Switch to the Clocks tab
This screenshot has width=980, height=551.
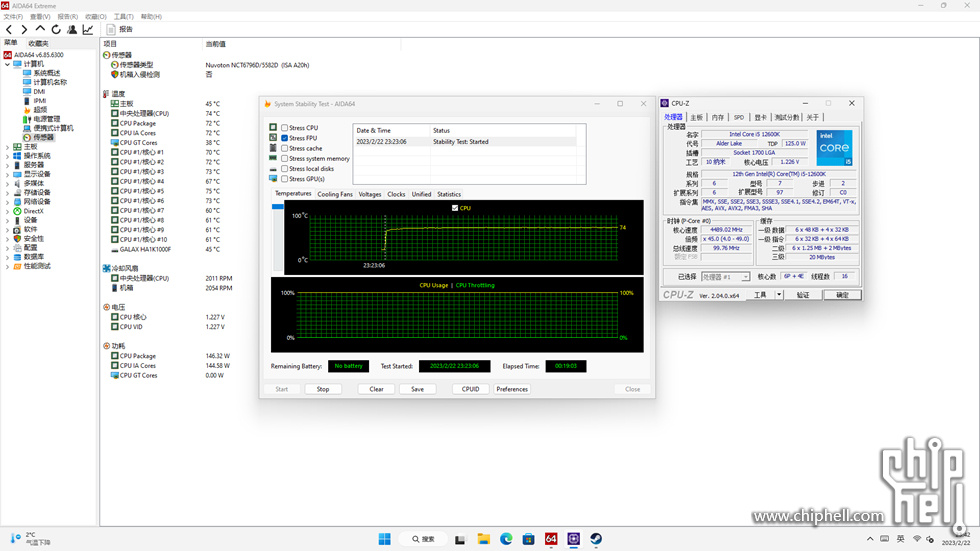tap(396, 194)
